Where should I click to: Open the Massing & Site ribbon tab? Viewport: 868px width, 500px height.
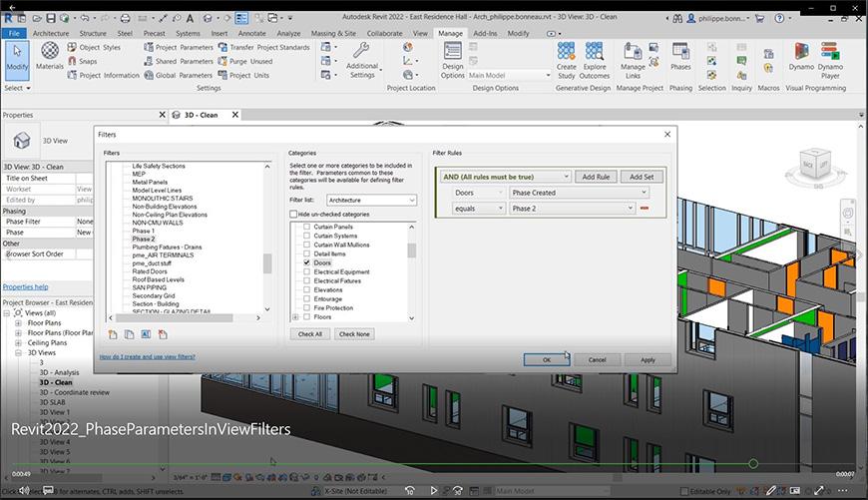333,33
